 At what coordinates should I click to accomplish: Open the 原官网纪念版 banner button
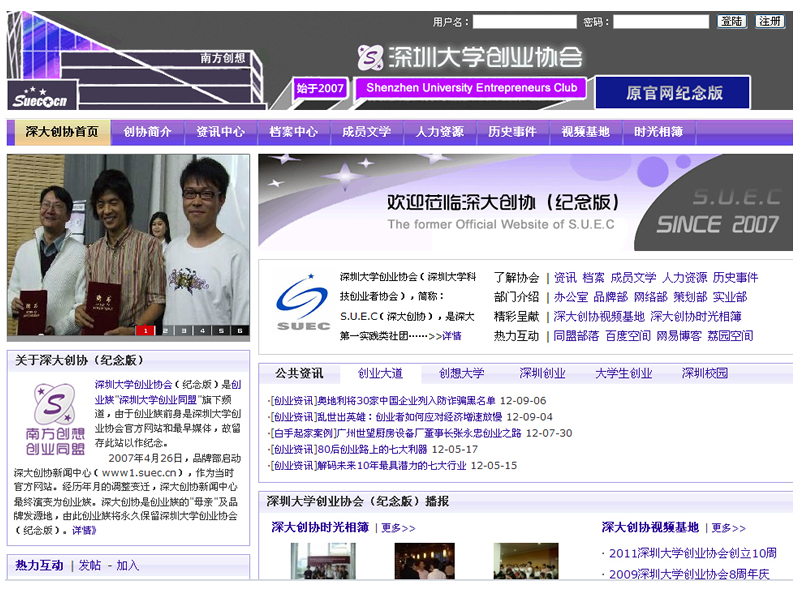673,93
